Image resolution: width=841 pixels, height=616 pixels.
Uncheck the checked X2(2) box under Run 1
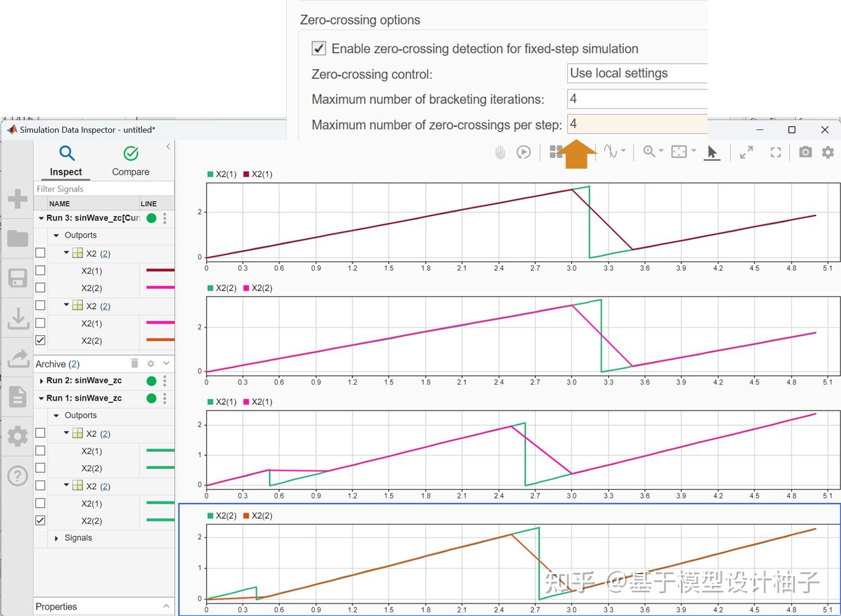(x=41, y=520)
